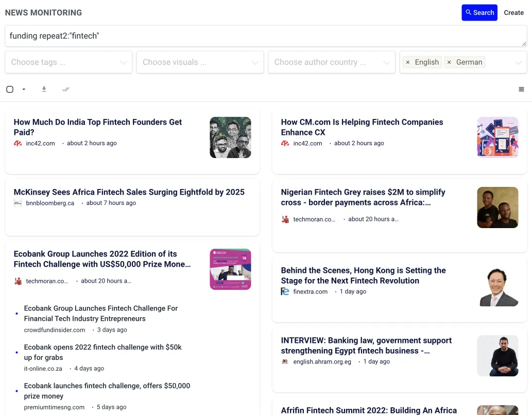This screenshot has height=415, width=532.
Task: Open the Choose tags dropdown
Action: click(x=68, y=62)
